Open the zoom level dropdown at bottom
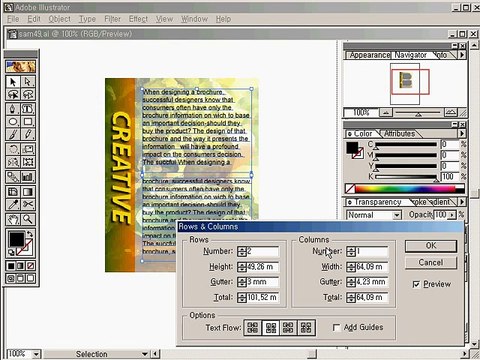480x360 pixels. tap(36, 354)
